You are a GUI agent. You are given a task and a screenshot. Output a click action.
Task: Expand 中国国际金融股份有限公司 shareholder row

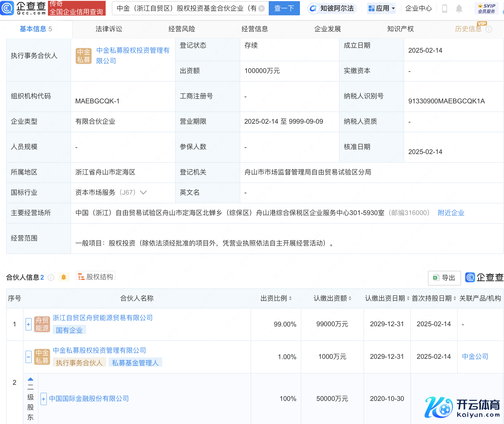tap(43, 399)
